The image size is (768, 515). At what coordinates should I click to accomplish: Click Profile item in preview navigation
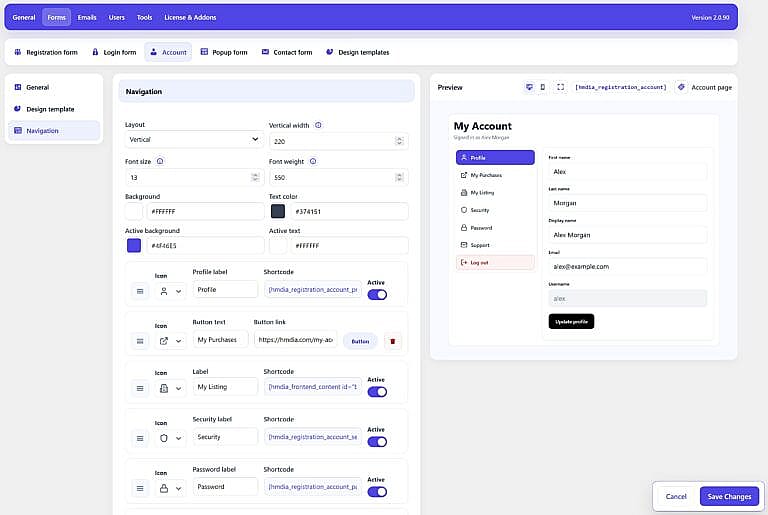coord(495,157)
